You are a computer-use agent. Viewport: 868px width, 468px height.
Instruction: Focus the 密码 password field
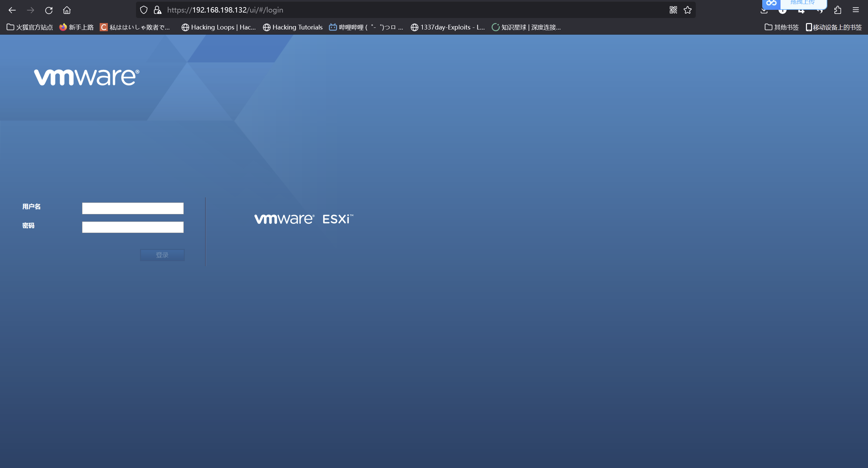click(133, 227)
